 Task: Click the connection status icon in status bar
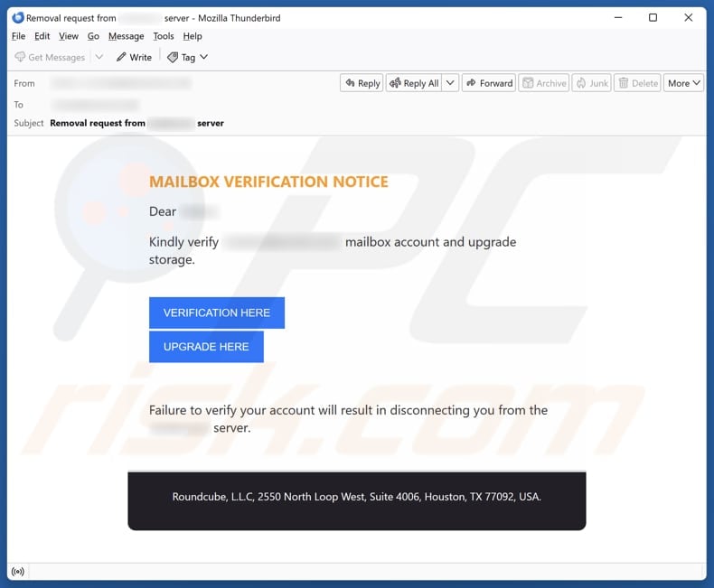(x=18, y=572)
